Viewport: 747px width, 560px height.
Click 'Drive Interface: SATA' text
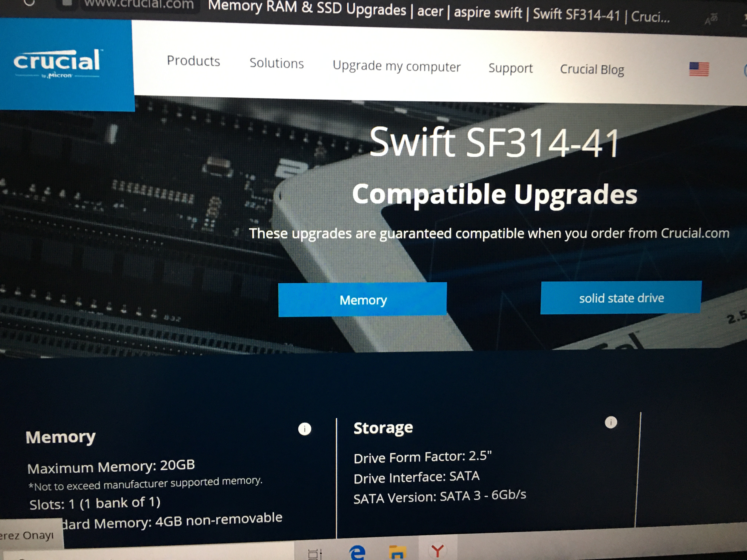tap(416, 477)
